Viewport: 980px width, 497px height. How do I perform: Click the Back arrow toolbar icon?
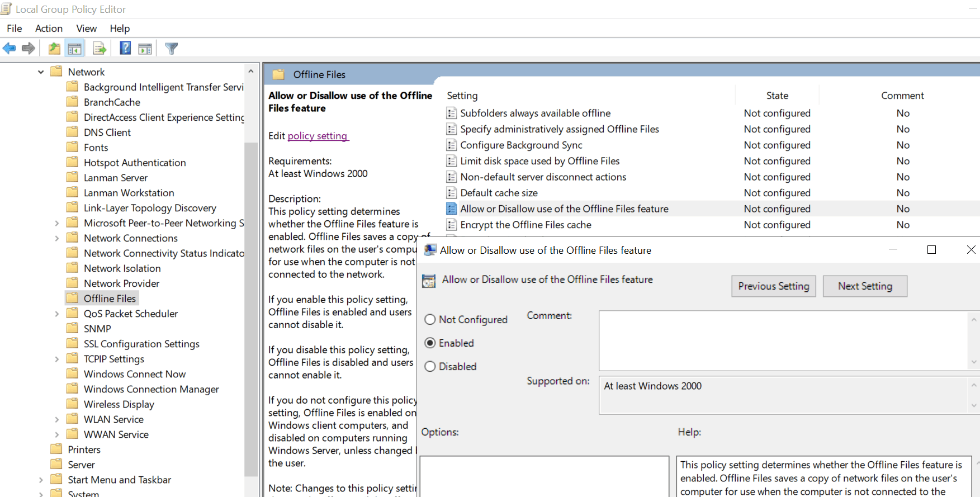10,49
